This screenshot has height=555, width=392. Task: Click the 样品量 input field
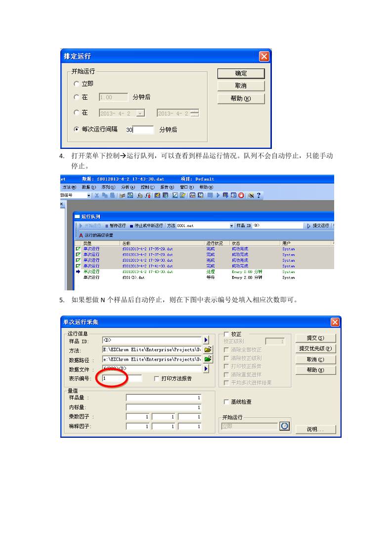point(164,398)
